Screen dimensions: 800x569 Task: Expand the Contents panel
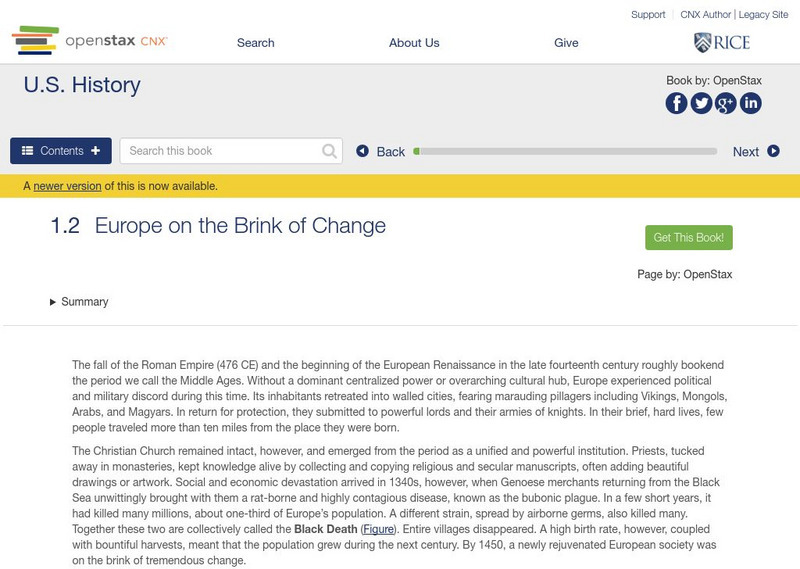tap(61, 151)
